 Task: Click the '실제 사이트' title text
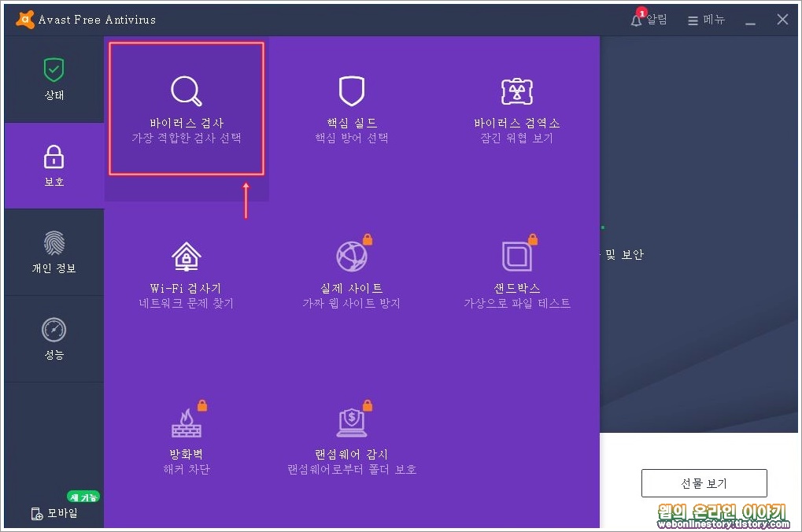(351, 289)
